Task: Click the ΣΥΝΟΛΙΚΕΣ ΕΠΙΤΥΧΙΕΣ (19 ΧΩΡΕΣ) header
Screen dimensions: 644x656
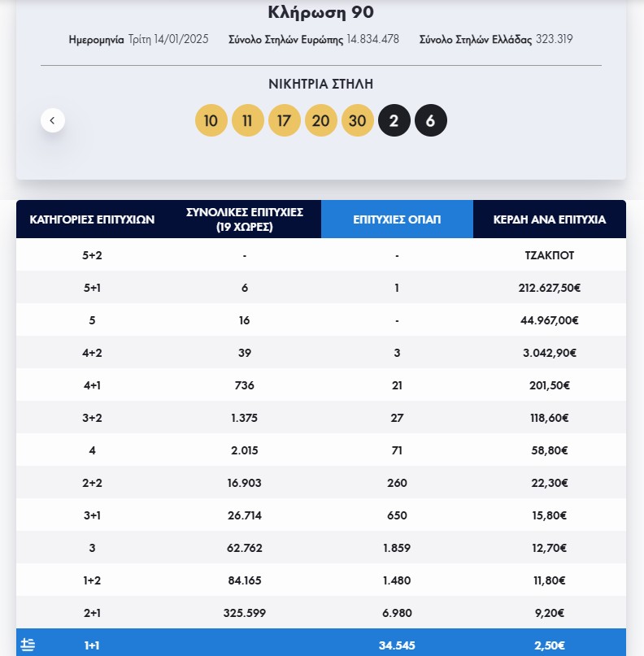Action: coord(245,219)
